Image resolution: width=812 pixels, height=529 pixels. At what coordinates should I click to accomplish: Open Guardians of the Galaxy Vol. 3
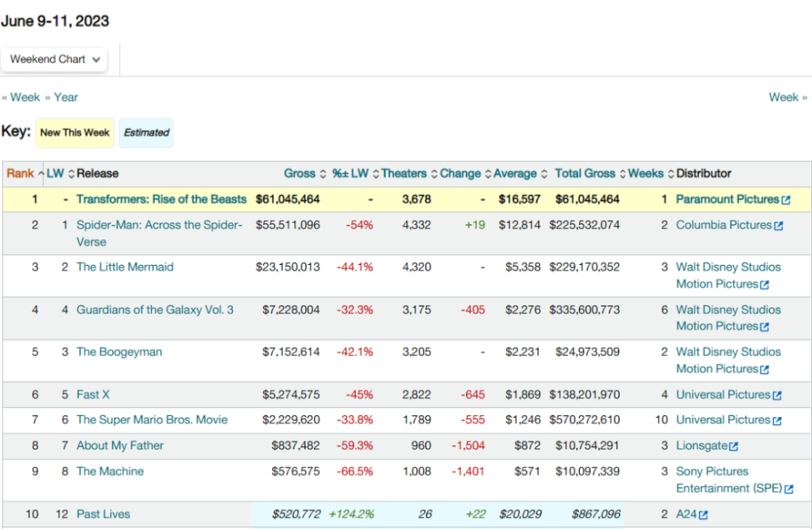click(x=155, y=310)
